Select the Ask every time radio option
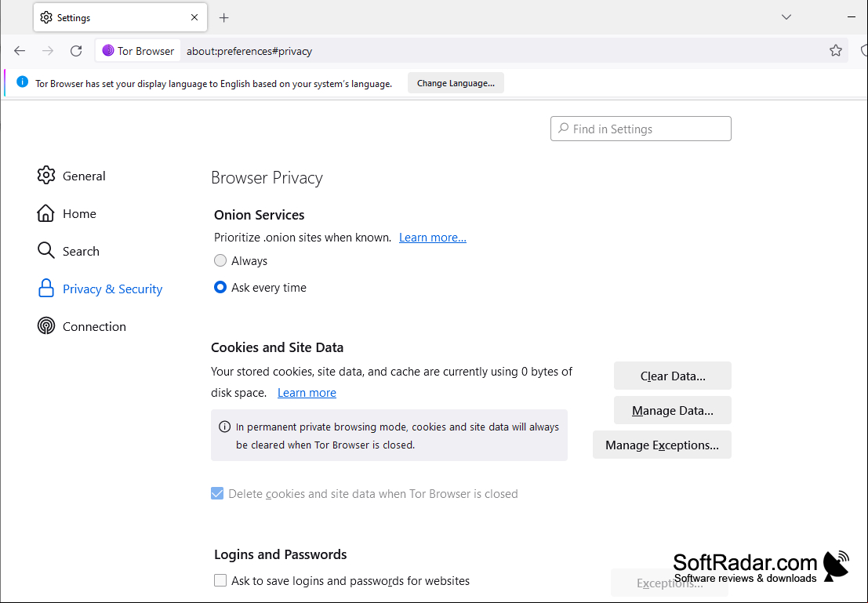Image resolution: width=868 pixels, height=603 pixels. coord(220,287)
